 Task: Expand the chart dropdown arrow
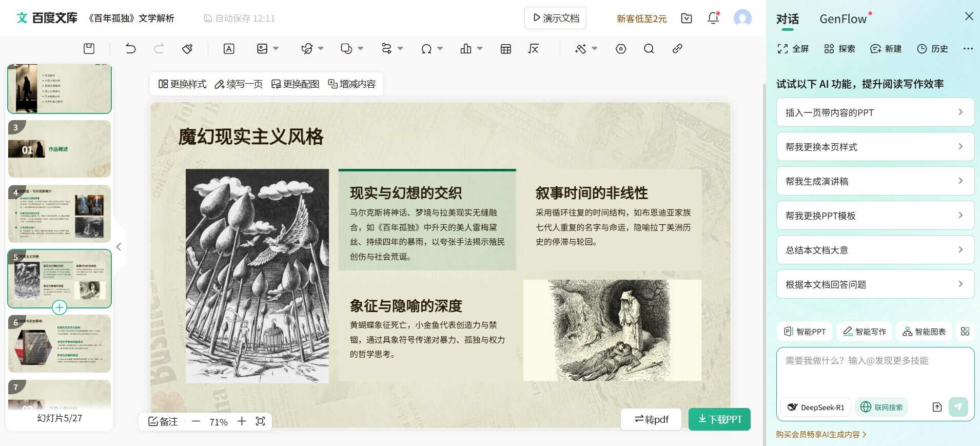(x=480, y=49)
